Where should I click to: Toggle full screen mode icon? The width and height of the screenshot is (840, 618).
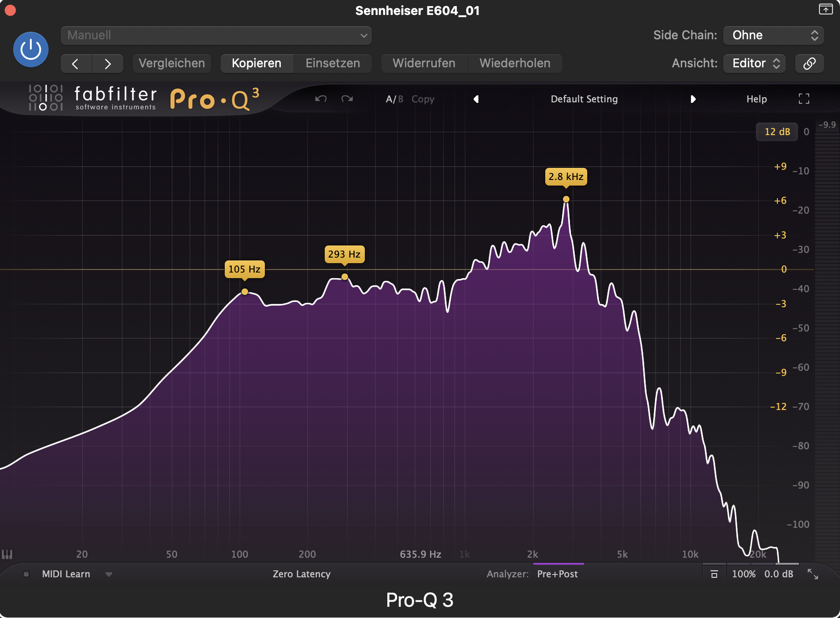pos(804,99)
